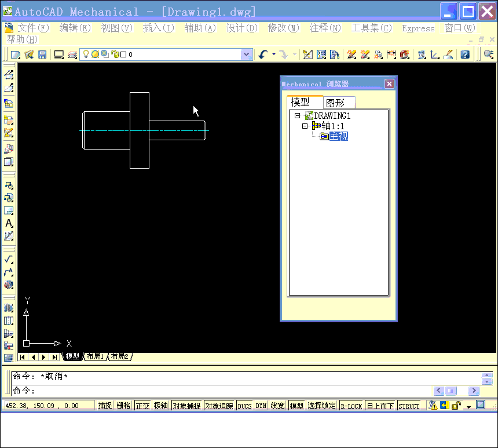Click the command line input field
The image size is (498, 448).
click(x=222, y=391)
